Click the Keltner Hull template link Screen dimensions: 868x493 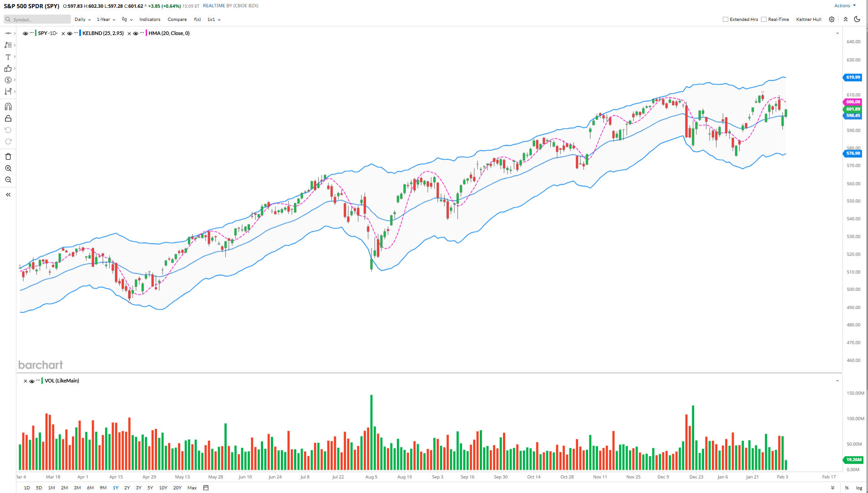click(x=808, y=20)
